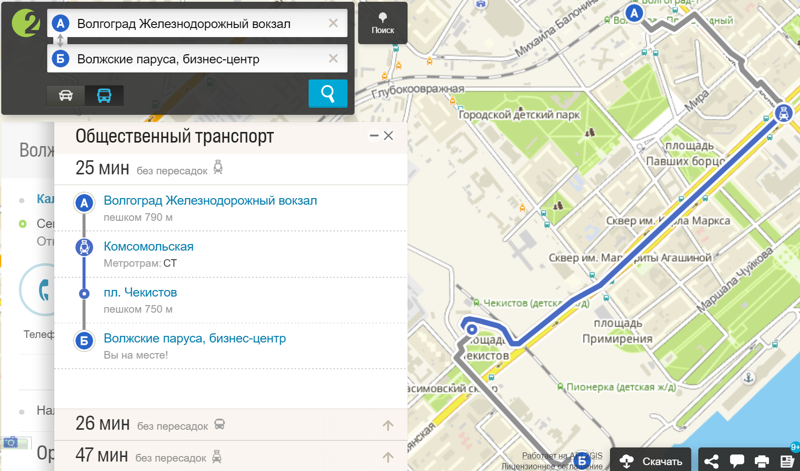Viewport: 800px width, 471px height.
Task: Click the transport icon next to 47 мин
Action: (x=217, y=456)
